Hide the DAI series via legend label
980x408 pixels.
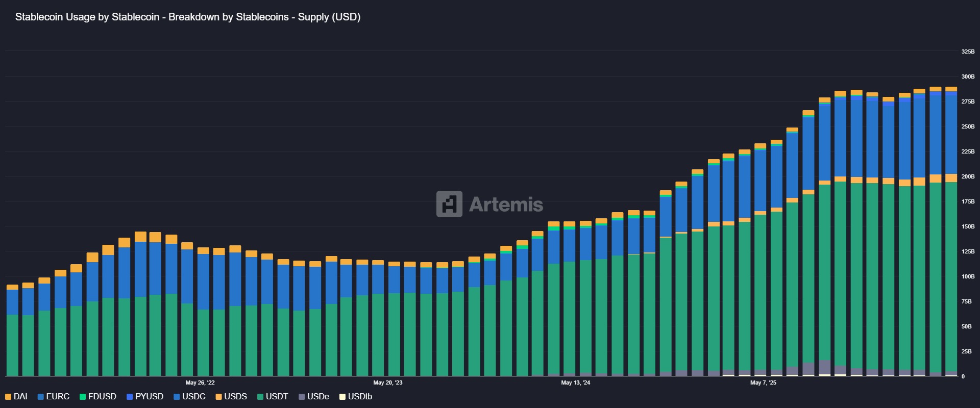(20, 397)
